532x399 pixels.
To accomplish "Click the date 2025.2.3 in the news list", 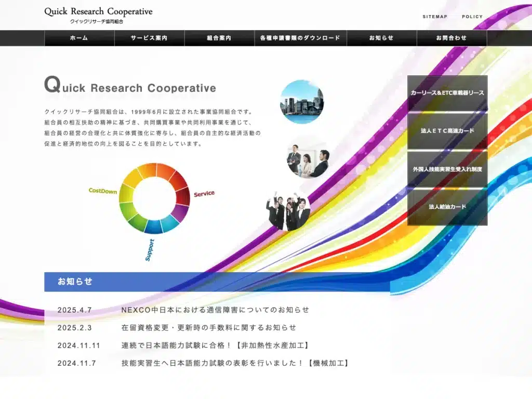I will tap(75, 328).
